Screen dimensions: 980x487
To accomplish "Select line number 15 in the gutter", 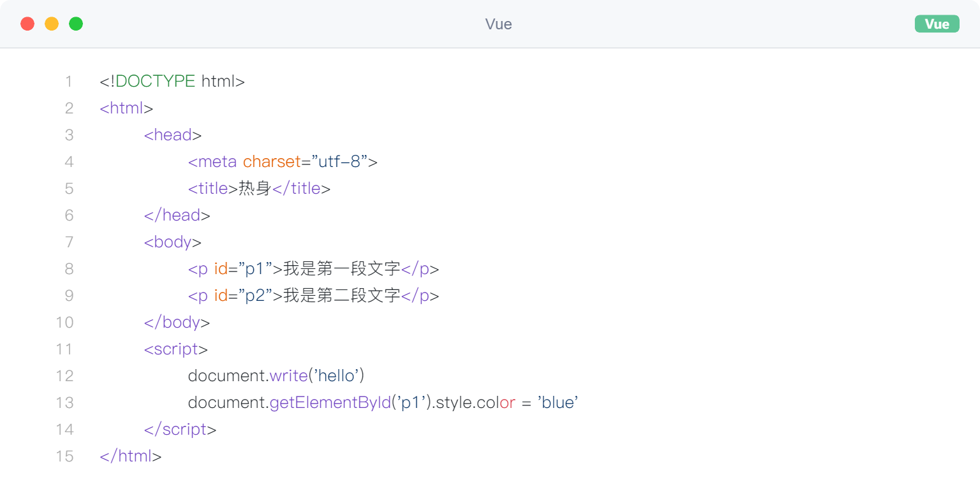I will pos(65,456).
